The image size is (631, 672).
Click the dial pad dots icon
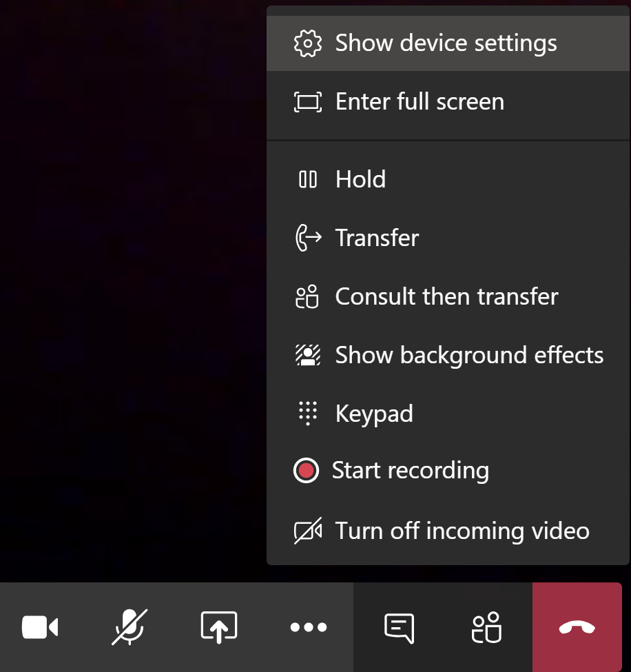coord(307,414)
